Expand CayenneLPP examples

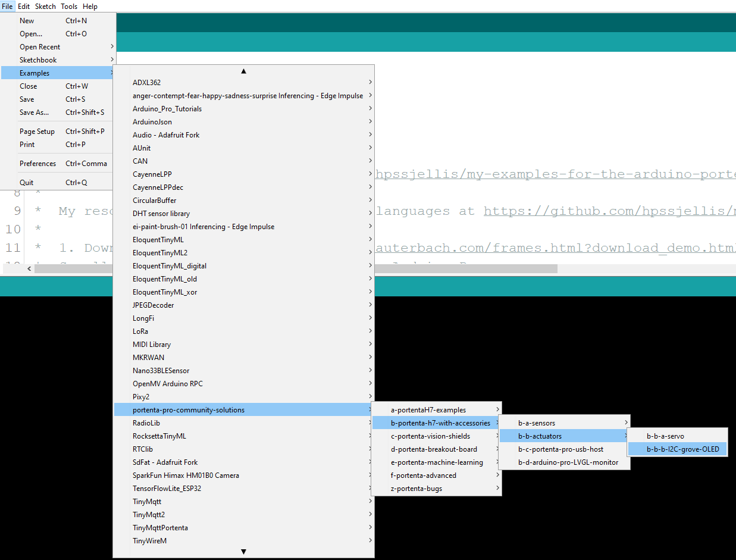244,174
